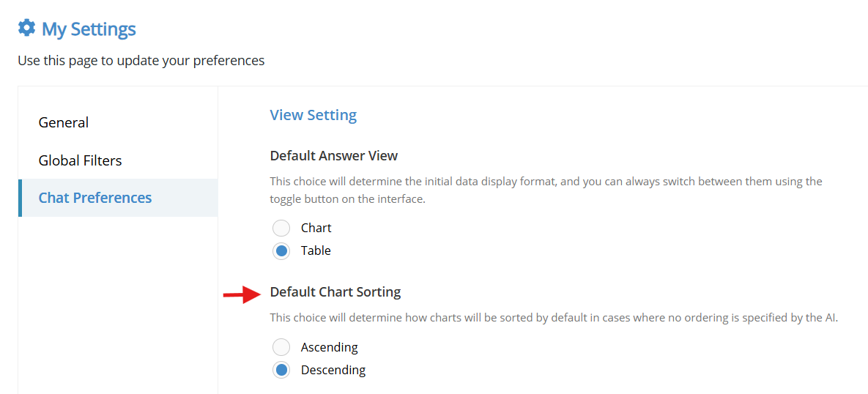Click the Default Answer View heading

334,155
